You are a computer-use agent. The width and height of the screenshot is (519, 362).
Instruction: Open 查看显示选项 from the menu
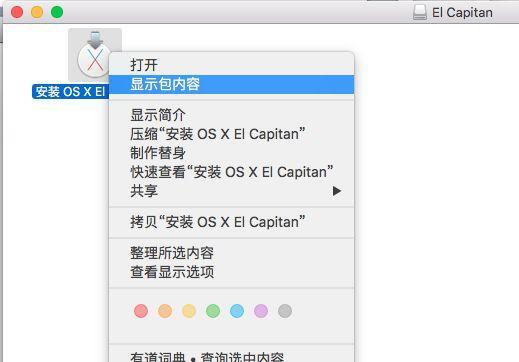[x=231, y=272]
